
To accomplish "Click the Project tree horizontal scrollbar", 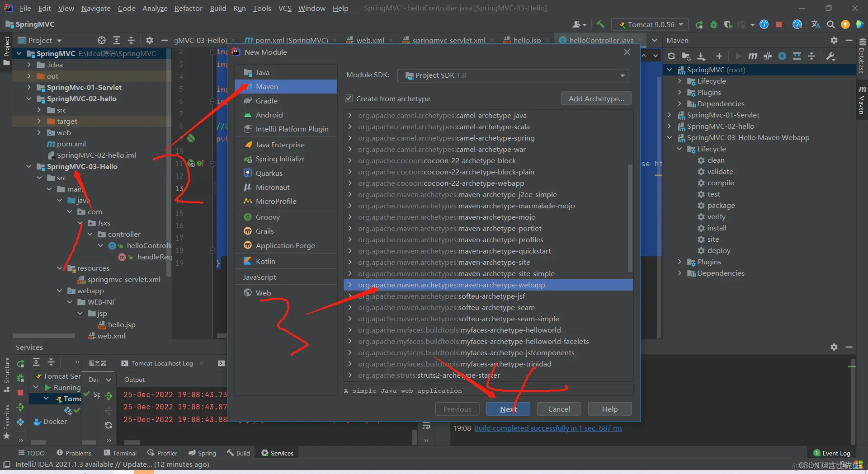I will pyautogui.click(x=44, y=336).
